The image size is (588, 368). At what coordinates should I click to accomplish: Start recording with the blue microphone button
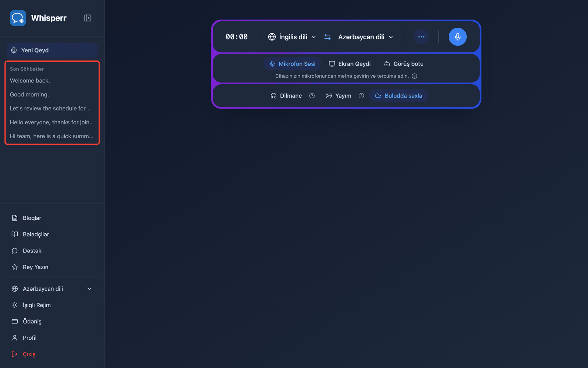tap(458, 37)
